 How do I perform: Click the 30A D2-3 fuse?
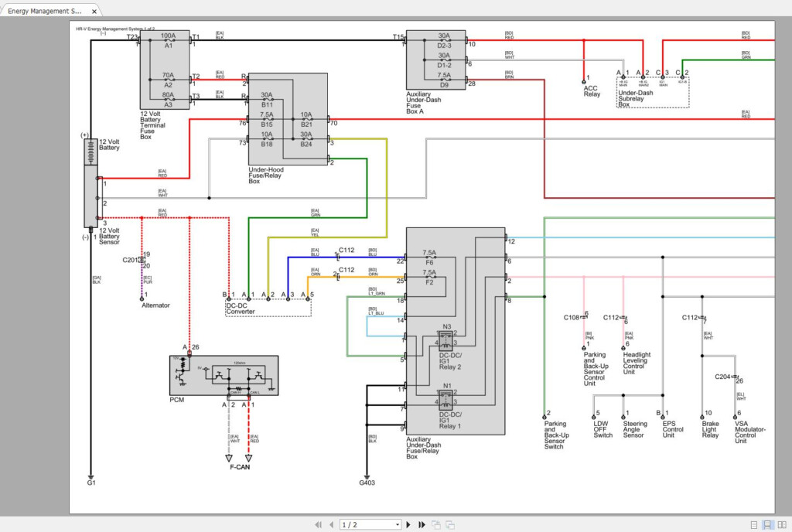click(444, 40)
